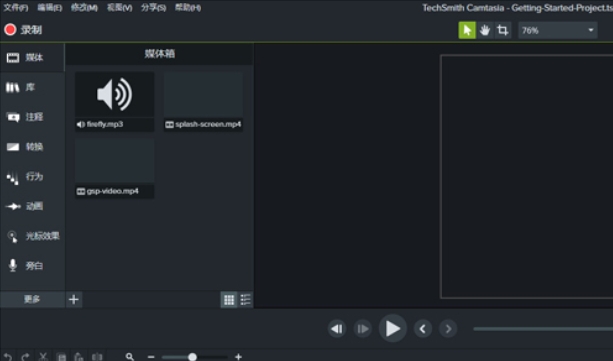Open the 旁白 Voice Narration panel
This screenshot has height=361, width=613.
point(32,266)
